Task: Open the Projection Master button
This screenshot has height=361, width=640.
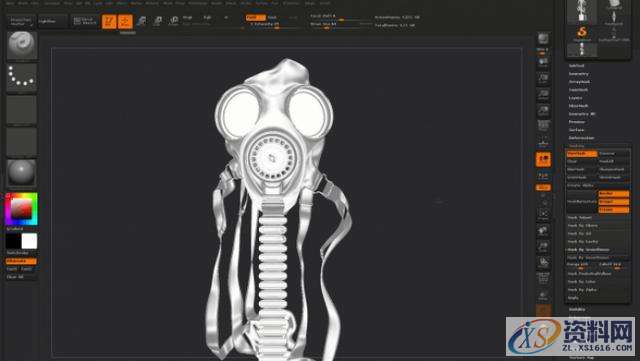Action: click(x=21, y=22)
